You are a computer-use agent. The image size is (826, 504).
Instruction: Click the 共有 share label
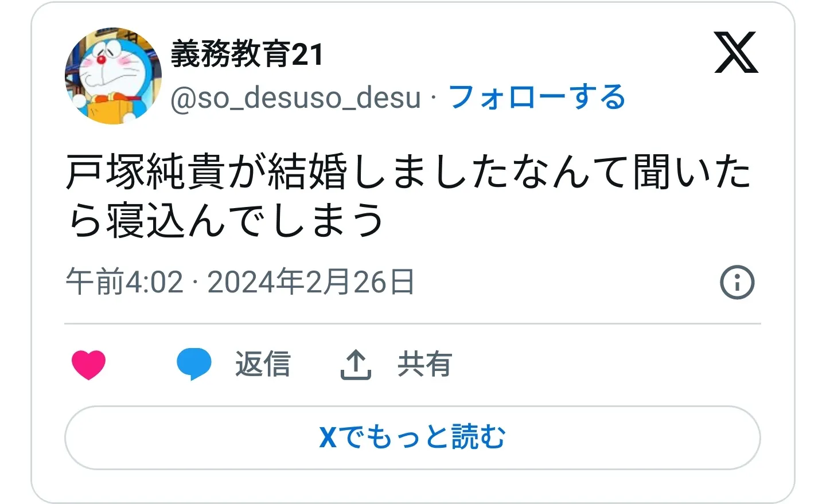coord(425,364)
